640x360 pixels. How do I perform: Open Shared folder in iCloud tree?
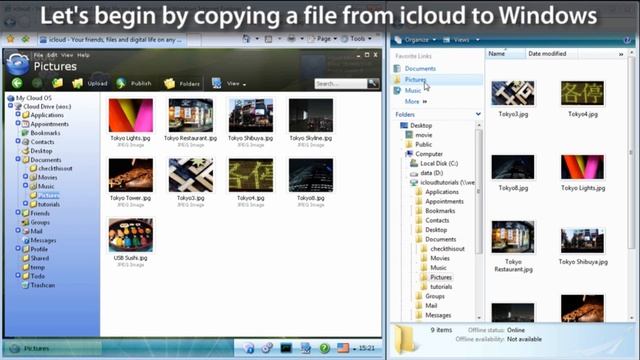tap(36, 258)
